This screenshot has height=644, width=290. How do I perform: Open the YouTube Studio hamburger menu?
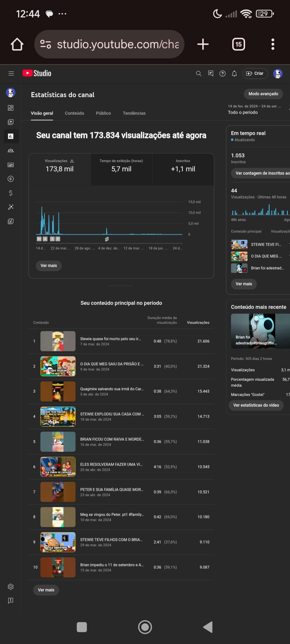pos(11,73)
